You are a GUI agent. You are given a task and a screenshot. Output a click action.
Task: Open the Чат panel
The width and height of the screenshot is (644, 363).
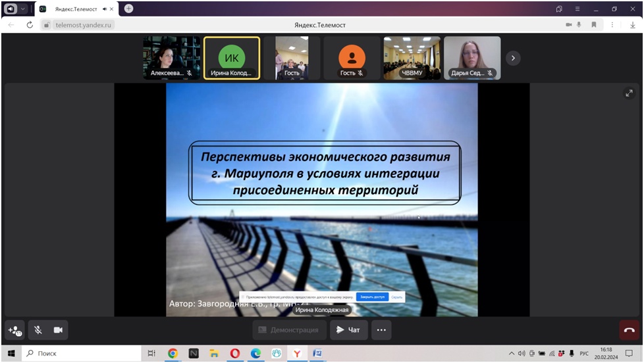pos(348,330)
